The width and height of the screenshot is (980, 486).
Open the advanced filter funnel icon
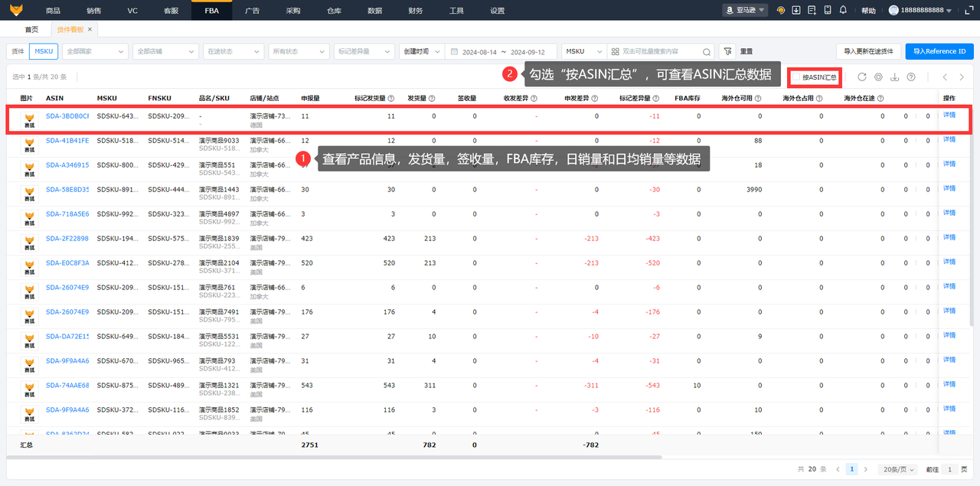pos(728,51)
